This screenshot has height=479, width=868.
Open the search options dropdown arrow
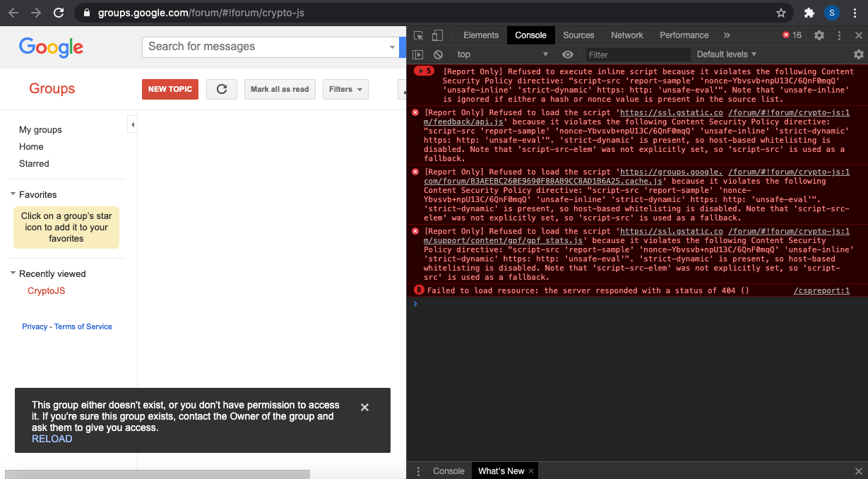click(393, 47)
